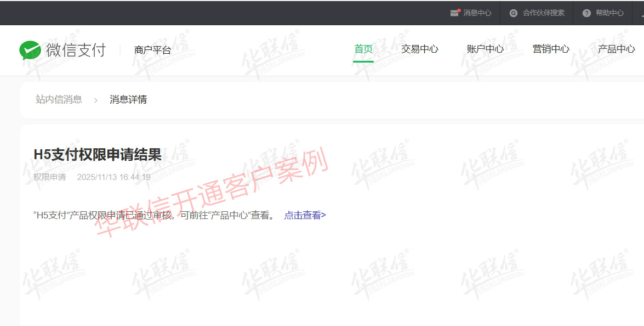Open the 消息中心 text link
This screenshot has height=326, width=644.
pyautogui.click(x=477, y=13)
